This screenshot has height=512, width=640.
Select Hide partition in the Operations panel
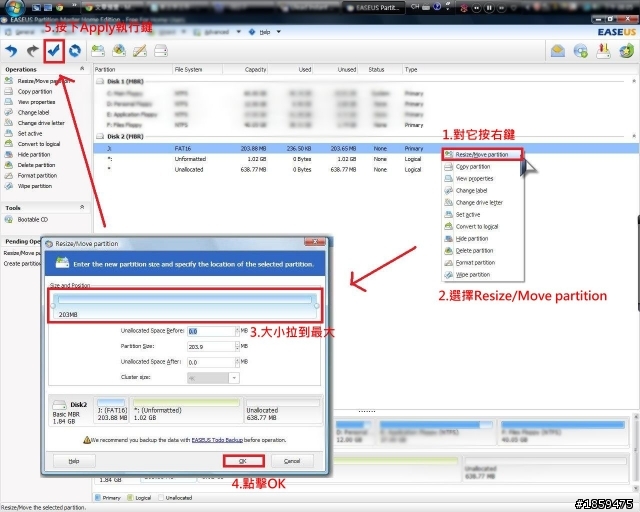point(34,154)
